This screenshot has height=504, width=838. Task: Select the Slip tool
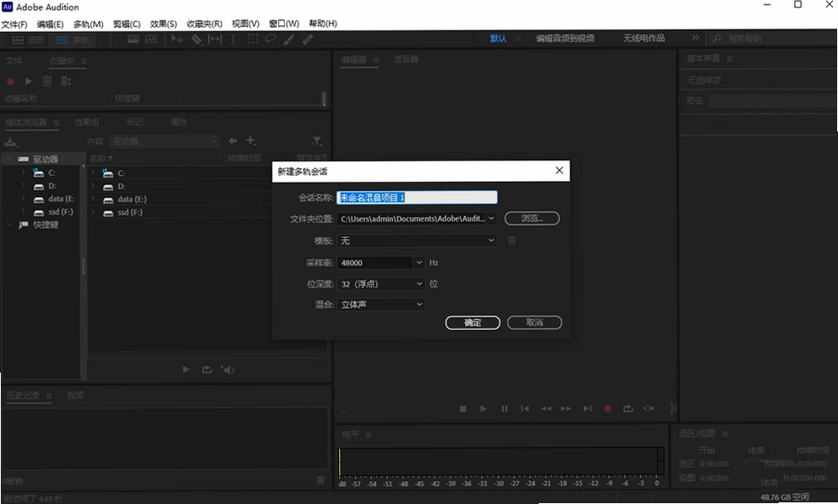215,39
